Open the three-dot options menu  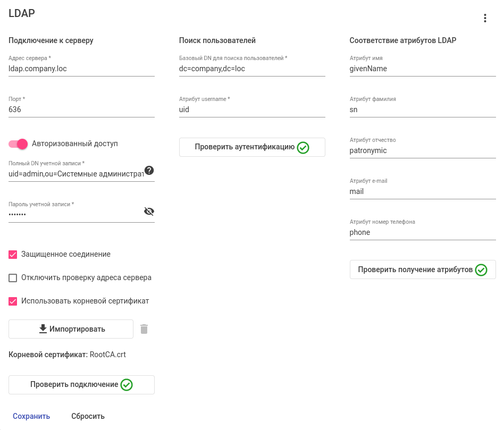(x=485, y=18)
